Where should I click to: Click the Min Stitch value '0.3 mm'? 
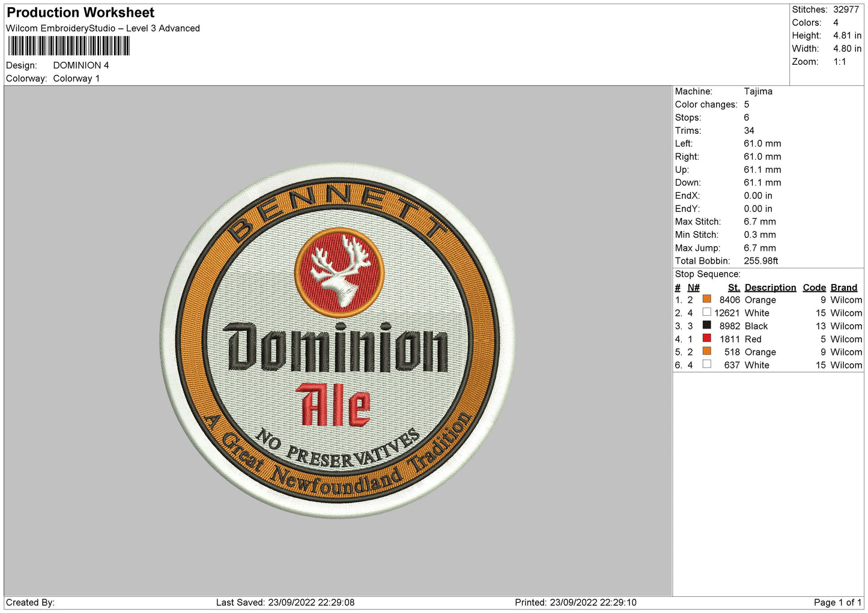tap(760, 235)
